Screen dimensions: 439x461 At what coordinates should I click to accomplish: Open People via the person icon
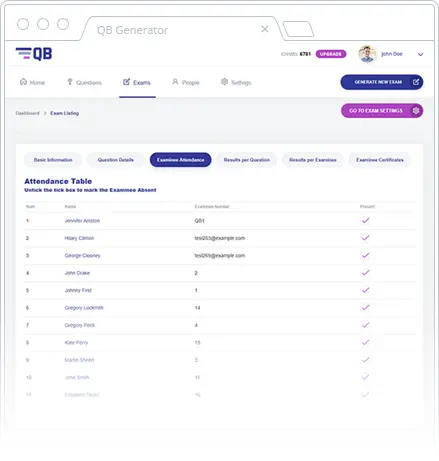click(175, 82)
